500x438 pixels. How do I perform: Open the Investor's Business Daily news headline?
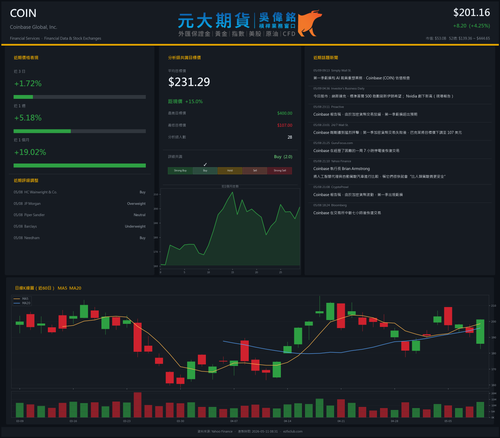coord(383,96)
